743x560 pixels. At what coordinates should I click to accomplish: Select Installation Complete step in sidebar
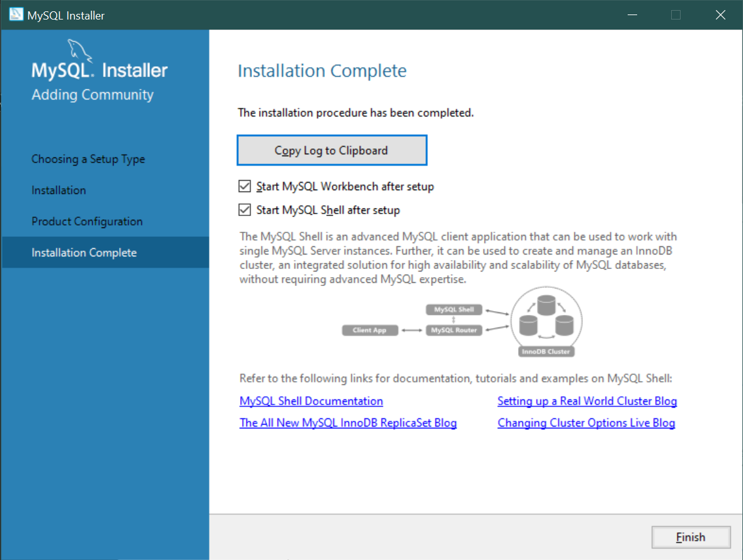105,253
